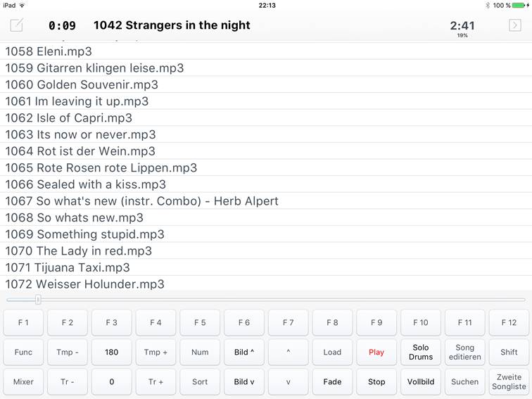The width and height of the screenshot is (532, 399).
Task: Fade out the playing song
Action: coord(332,381)
